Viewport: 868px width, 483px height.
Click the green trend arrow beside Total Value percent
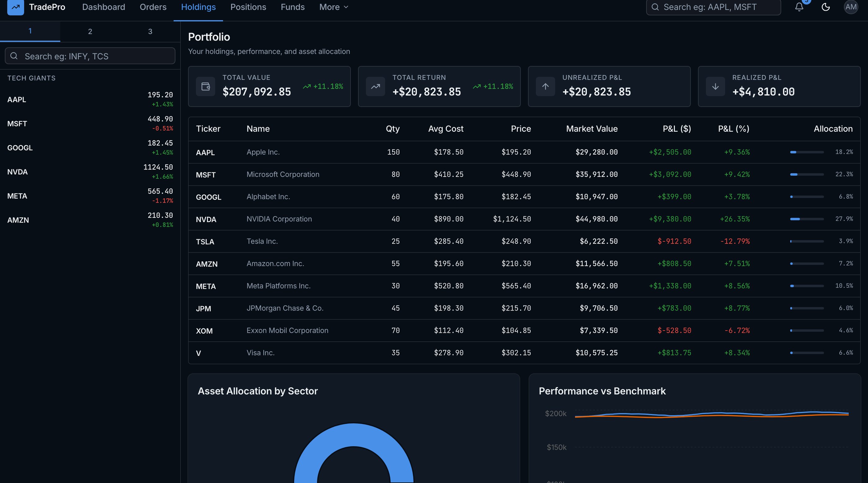point(307,86)
